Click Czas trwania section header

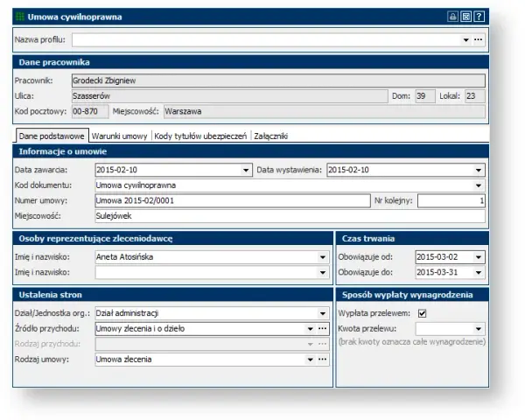(412, 239)
